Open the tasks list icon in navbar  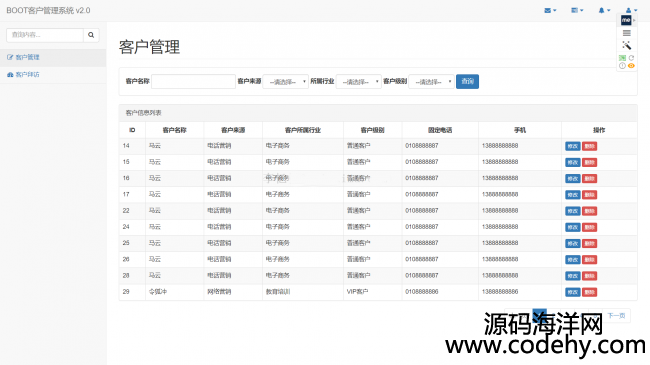click(x=574, y=10)
